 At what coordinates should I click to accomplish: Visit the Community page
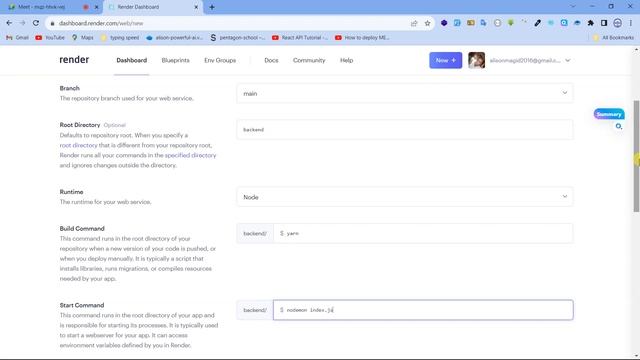pos(309,60)
